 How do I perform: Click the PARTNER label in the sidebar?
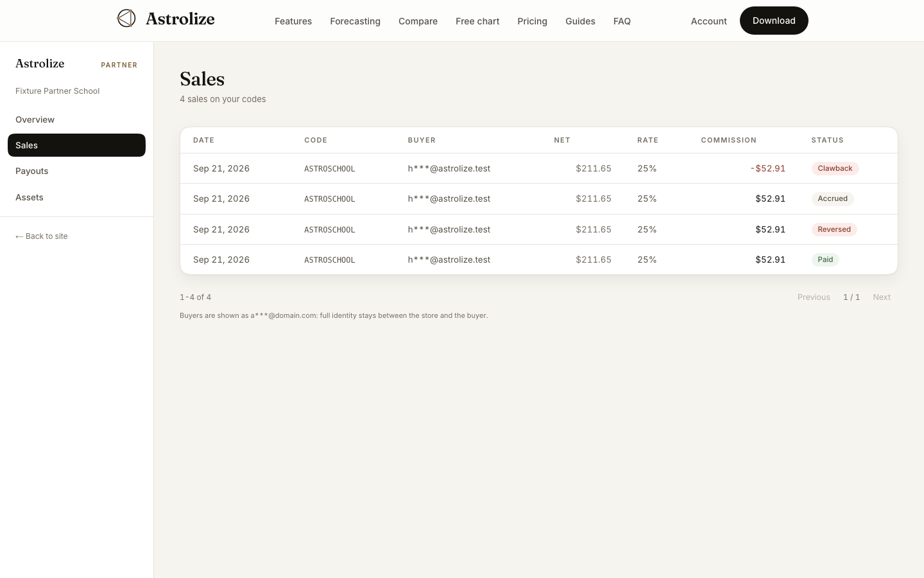pyautogui.click(x=119, y=65)
